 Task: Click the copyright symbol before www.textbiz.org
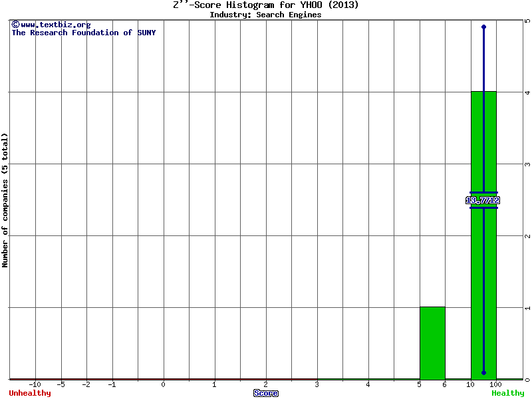[x=15, y=25]
